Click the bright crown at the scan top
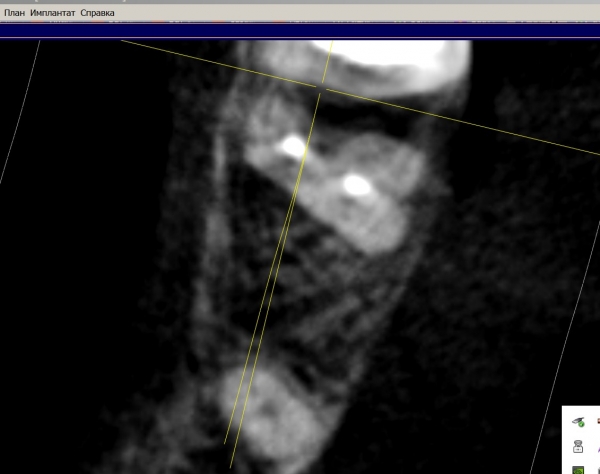The height and width of the screenshot is (474, 600). point(400,60)
